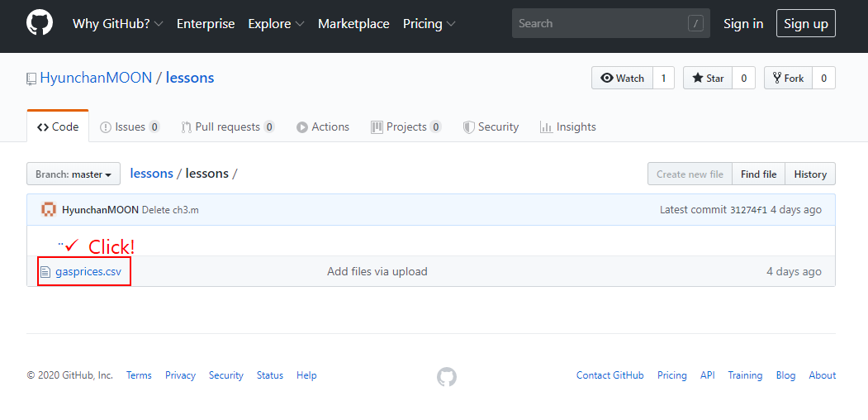This screenshot has height=420, width=868.
Task: Click the Create new file button
Action: [690, 174]
